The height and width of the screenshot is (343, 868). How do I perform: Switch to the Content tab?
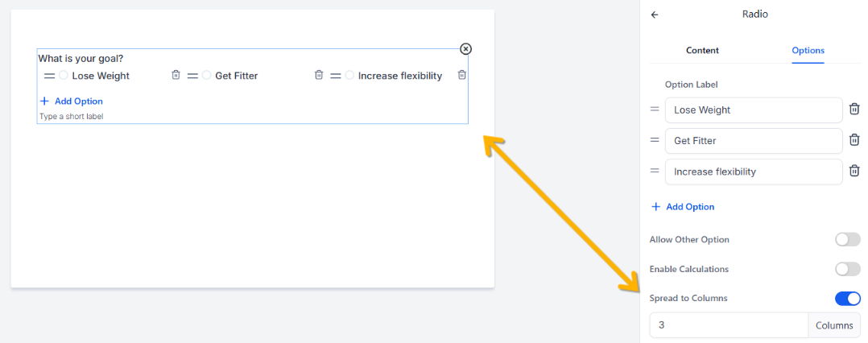click(702, 51)
